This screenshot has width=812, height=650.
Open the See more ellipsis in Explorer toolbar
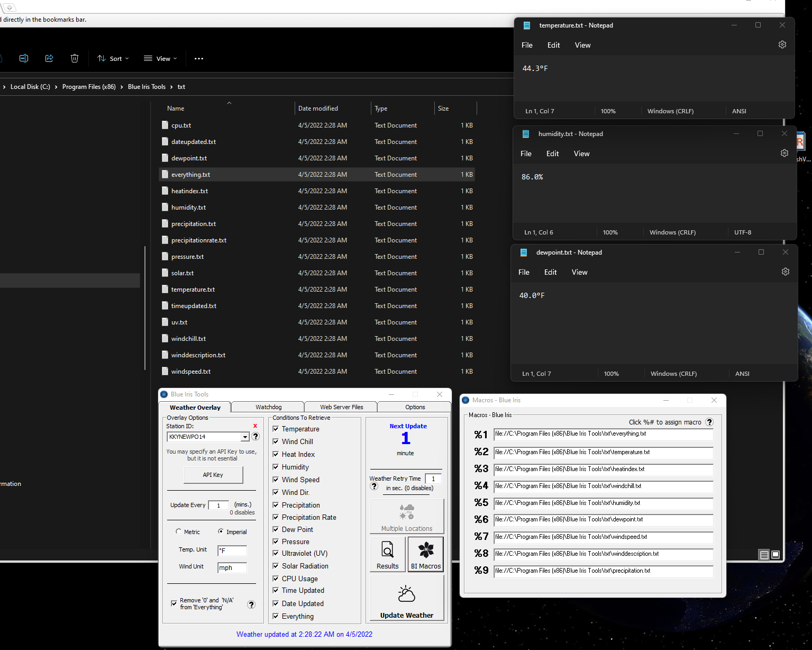(x=199, y=59)
